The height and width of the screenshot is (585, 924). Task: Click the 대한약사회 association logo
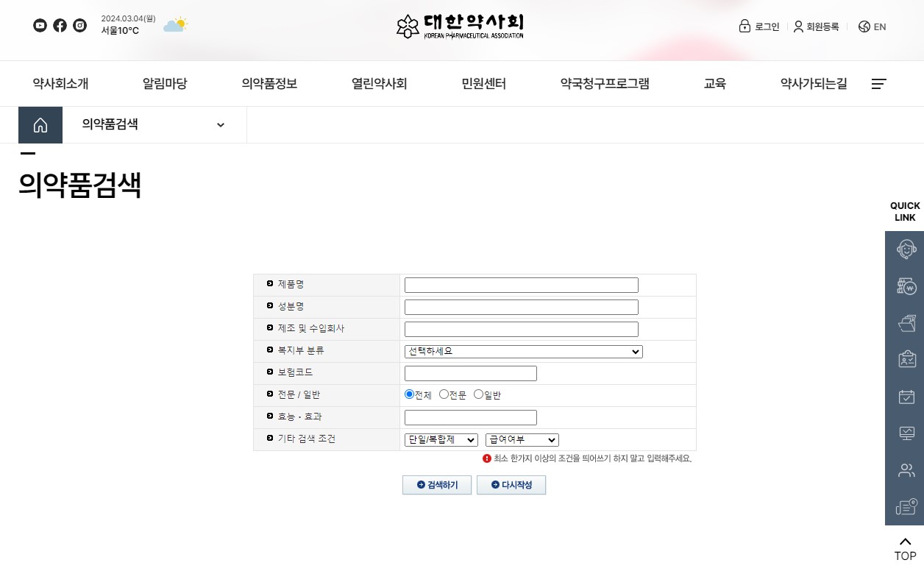click(x=460, y=26)
